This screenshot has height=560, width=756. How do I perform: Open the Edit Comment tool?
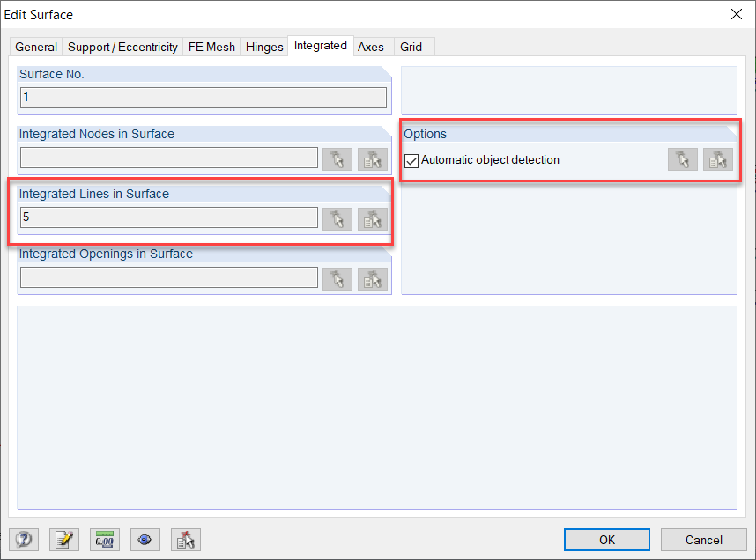(64, 540)
